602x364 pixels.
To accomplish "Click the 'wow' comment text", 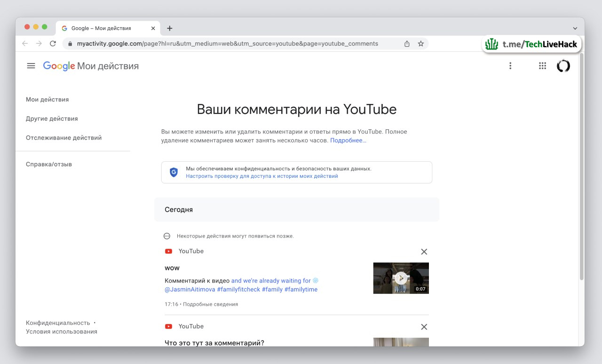I will pos(172,268).
